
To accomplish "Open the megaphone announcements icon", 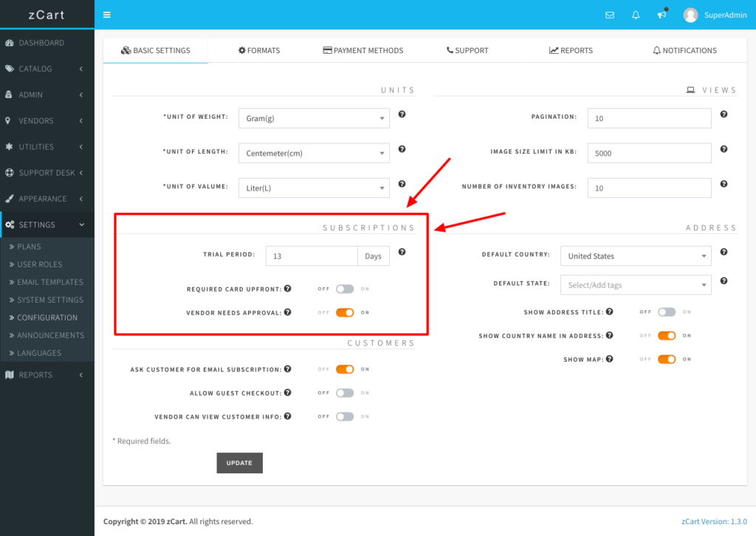I will click(x=661, y=15).
